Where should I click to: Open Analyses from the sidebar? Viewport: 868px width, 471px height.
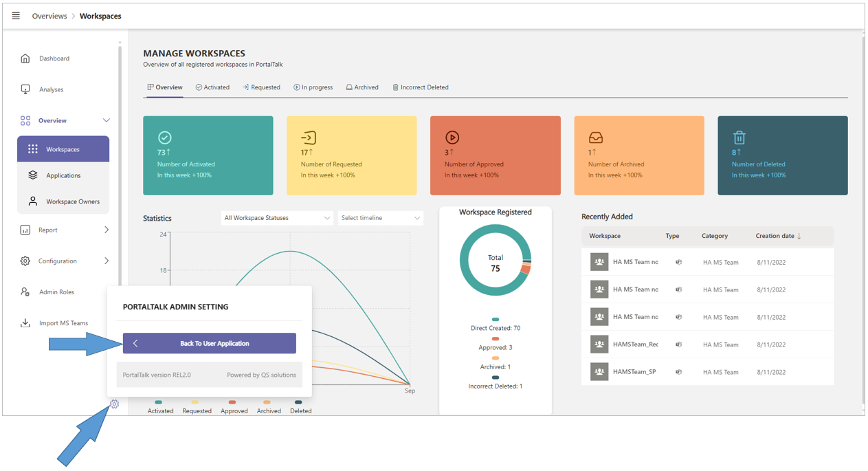[x=51, y=89]
